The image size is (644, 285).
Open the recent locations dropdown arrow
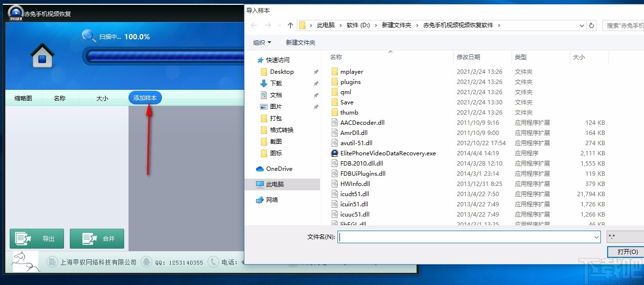279,25
